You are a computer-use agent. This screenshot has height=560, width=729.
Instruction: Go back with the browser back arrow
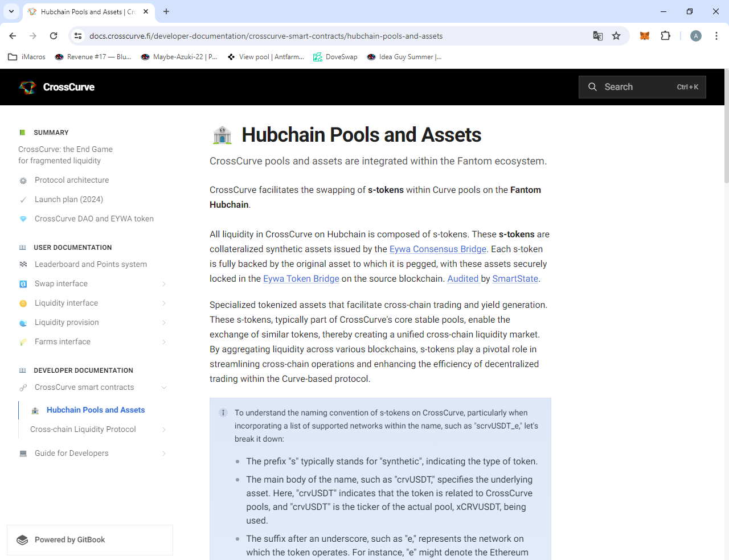[13, 36]
